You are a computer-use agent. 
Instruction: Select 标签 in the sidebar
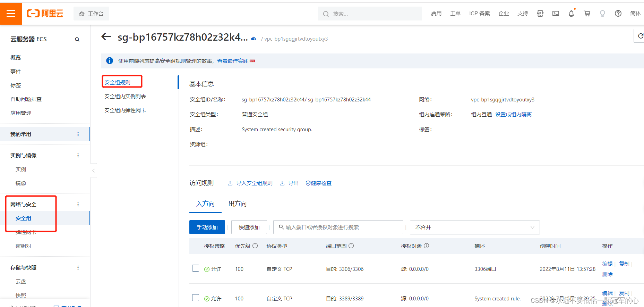pos(16,85)
